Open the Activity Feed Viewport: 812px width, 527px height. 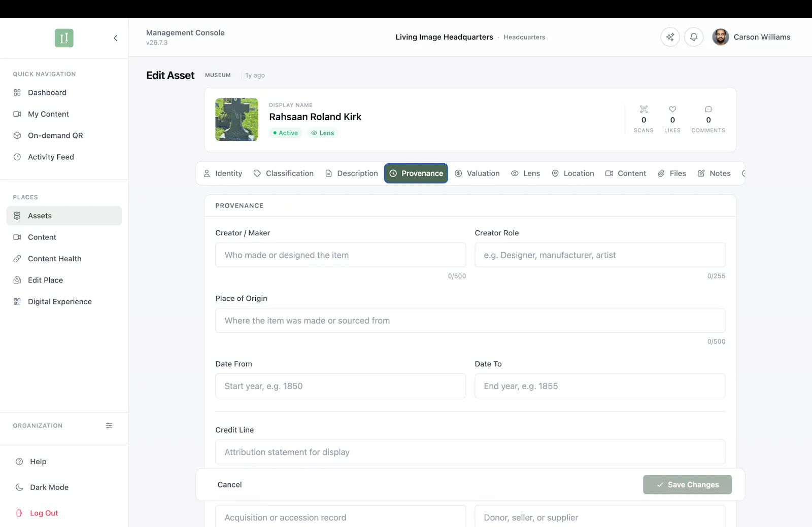click(64, 157)
